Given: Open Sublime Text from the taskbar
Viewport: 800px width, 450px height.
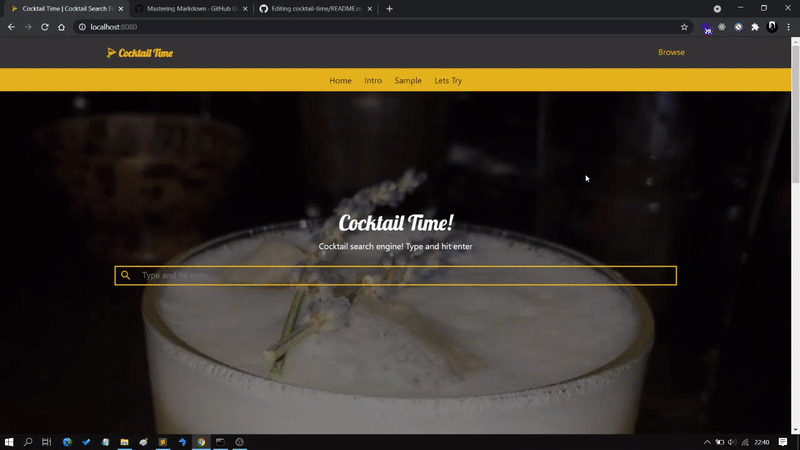Looking at the screenshot, I should click(x=163, y=442).
